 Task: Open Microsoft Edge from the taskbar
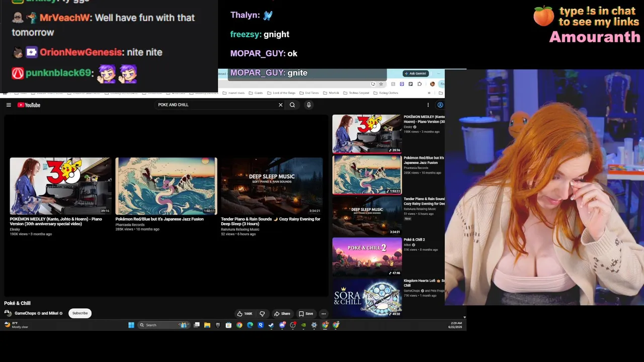coord(250,325)
